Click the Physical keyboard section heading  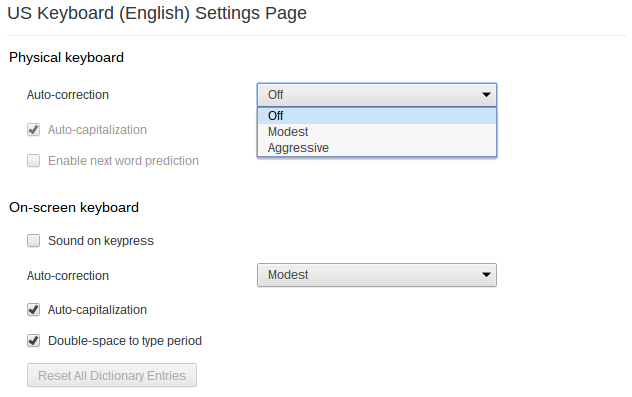click(67, 57)
